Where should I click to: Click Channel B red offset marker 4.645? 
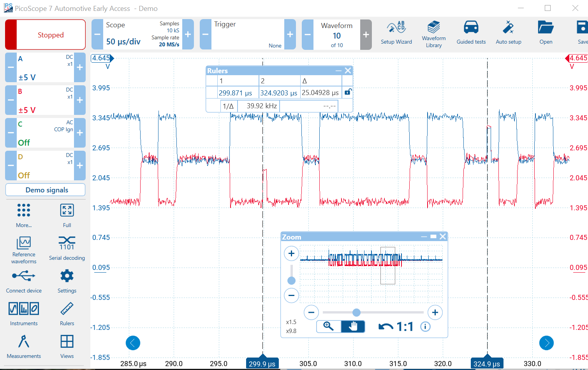[577, 58]
